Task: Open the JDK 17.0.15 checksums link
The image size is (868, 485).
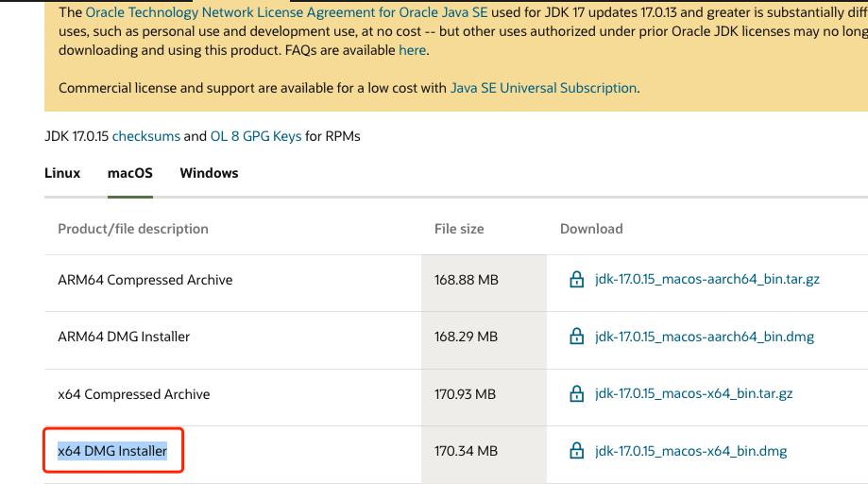Action: (x=145, y=136)
